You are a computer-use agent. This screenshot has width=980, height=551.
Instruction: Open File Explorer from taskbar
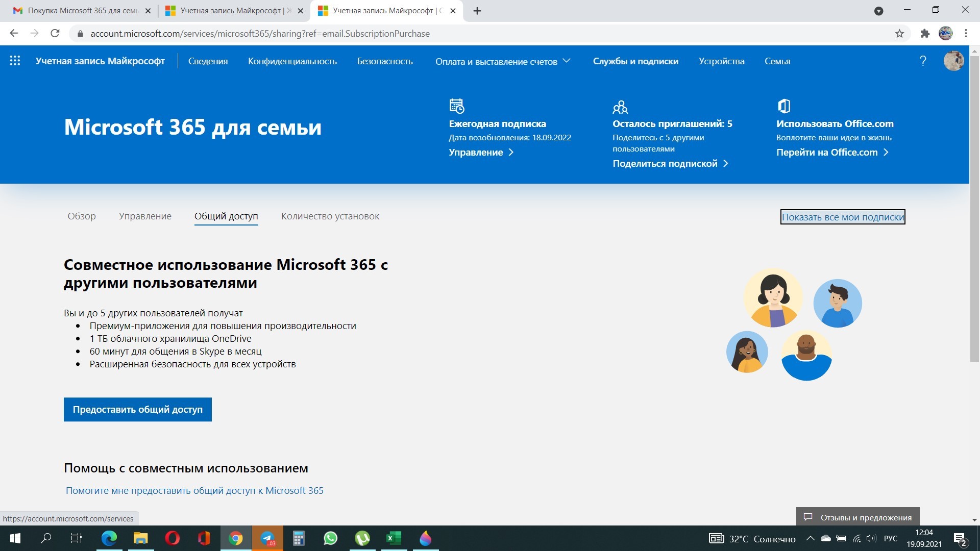[140, 538]
